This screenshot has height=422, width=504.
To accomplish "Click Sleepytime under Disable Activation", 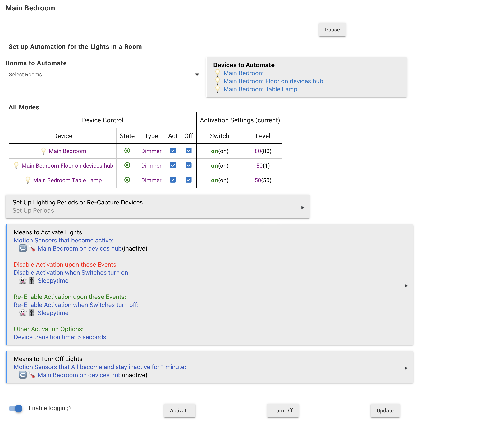I will [53, 280].
